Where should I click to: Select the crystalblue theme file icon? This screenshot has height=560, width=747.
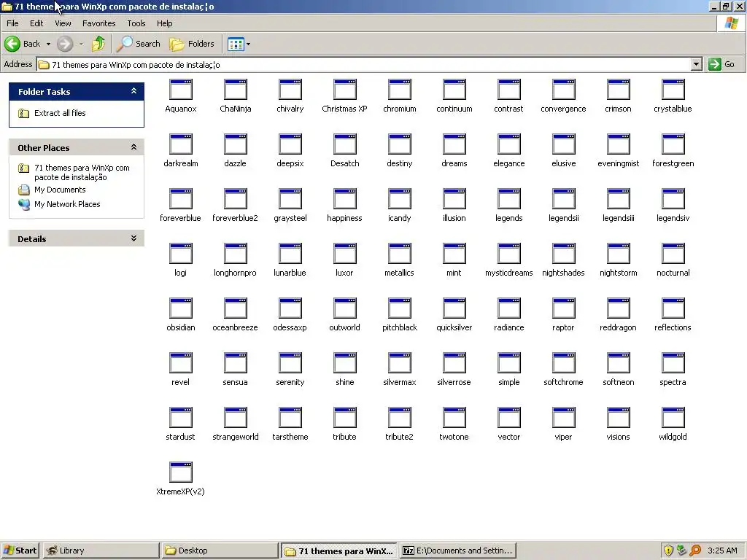[673, 90]
